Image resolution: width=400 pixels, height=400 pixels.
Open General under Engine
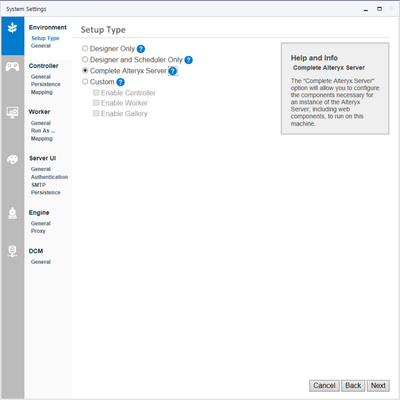click(41, 223)
